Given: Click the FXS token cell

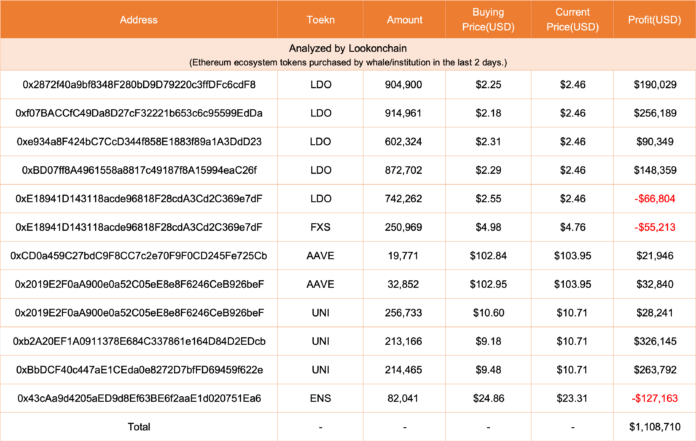Looking at the screenshot, I should point(320,227).
